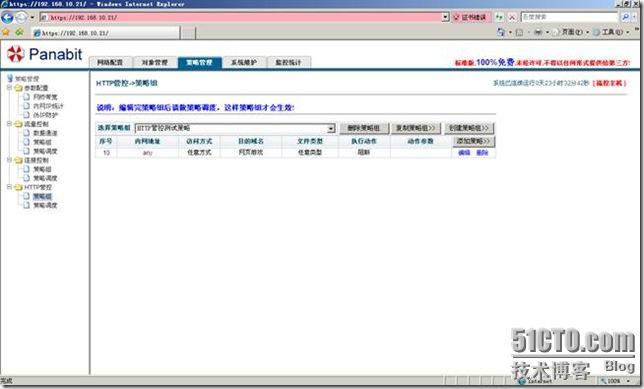Open 策略调度 under 连接控制
The image size is (644, 389).
pos(45,178)
